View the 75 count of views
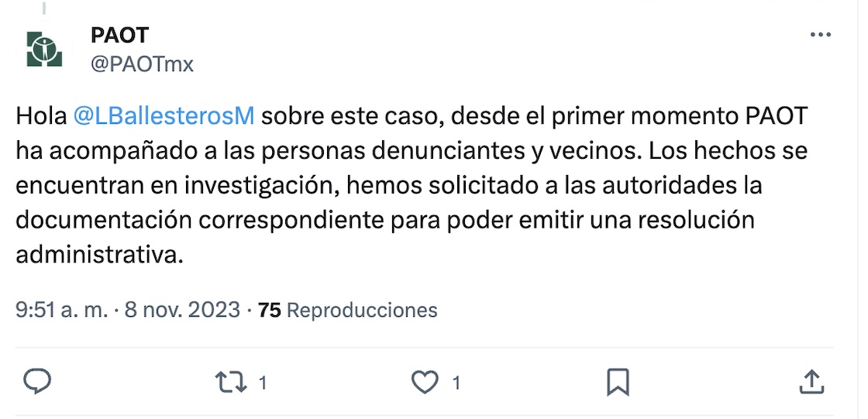The image size is (868, 419). pyautogui.click(x=269, y=311)
